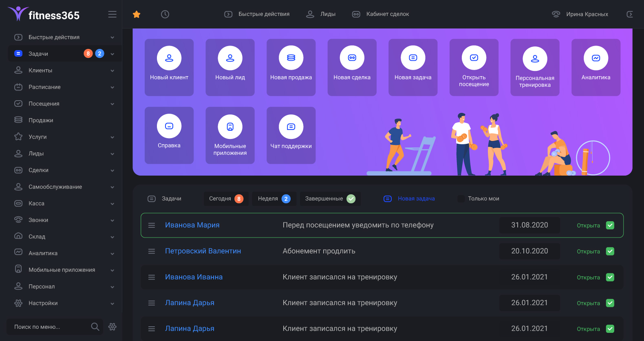Click the headset icon beside Ирина Красных
The width and height of the screenshot is (644, 341).
(x=556, y=14)
